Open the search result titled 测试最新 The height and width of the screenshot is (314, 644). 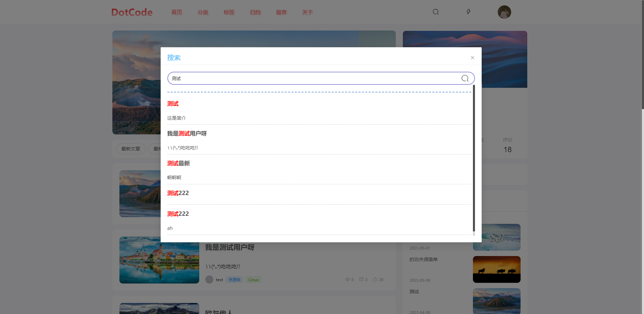[x=178, y=164]
